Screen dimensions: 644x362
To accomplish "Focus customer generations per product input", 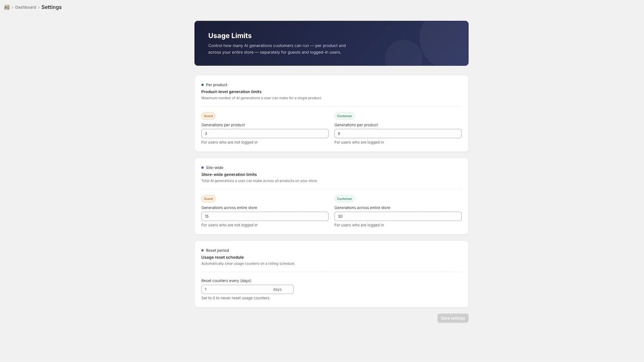I will pyautogui.click(x=398, y=134).
